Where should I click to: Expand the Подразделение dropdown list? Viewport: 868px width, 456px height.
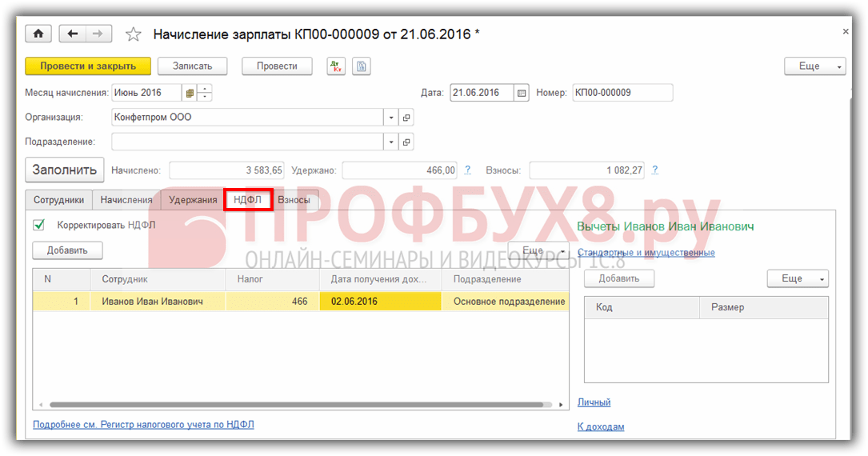tap(391, 142)
